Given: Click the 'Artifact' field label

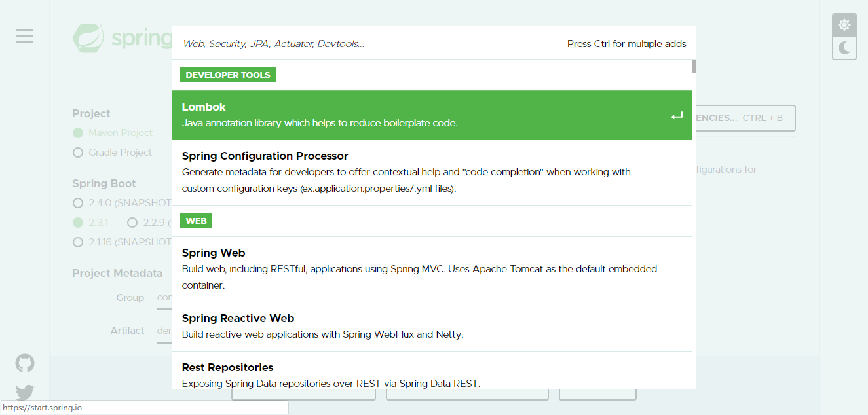Looking at the screenshot, I should click(127, 331).
